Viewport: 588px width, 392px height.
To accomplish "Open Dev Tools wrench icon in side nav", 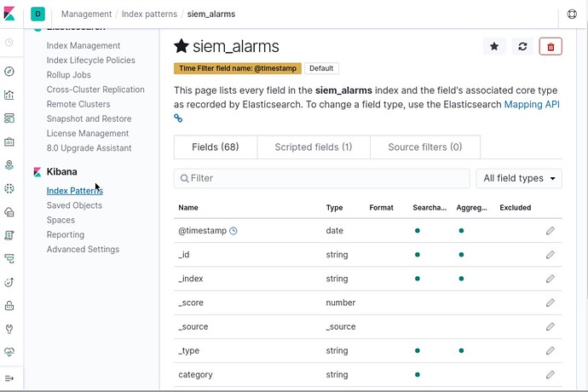I will tap(9, 329).
